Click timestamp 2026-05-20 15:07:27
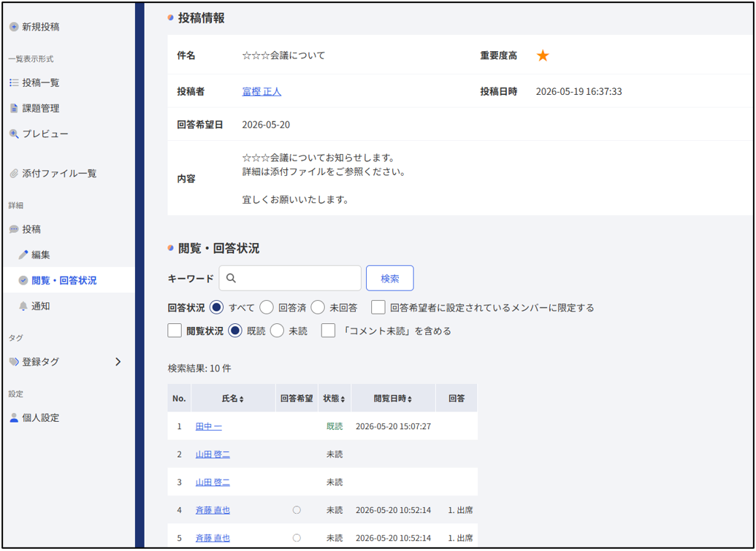Image resolution: width=756 pixels, height=551 pixels. [394, 426]
